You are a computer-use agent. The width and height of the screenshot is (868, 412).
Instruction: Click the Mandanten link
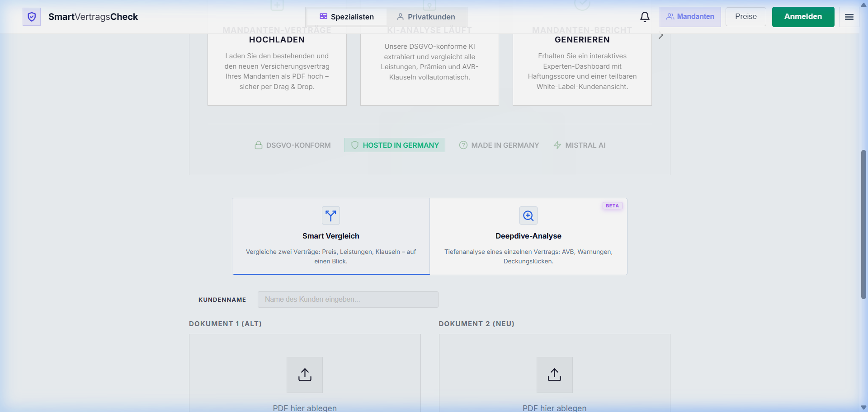(690, 17)
